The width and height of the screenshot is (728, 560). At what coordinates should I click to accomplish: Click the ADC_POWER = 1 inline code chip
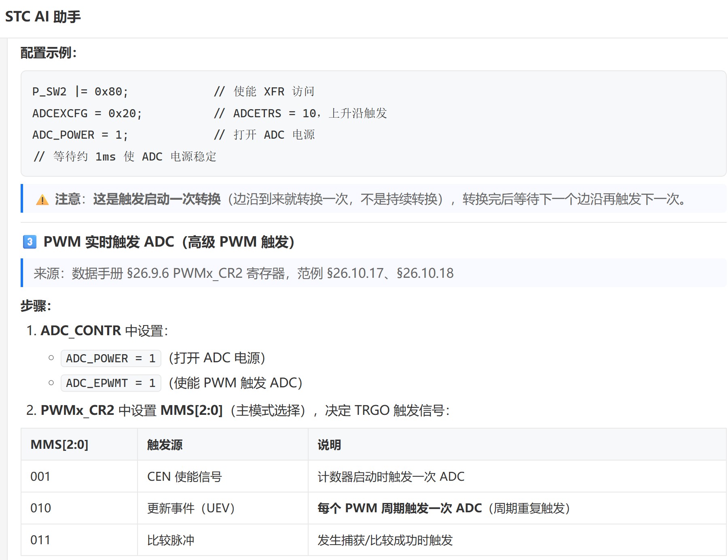(x=111, y=358)
